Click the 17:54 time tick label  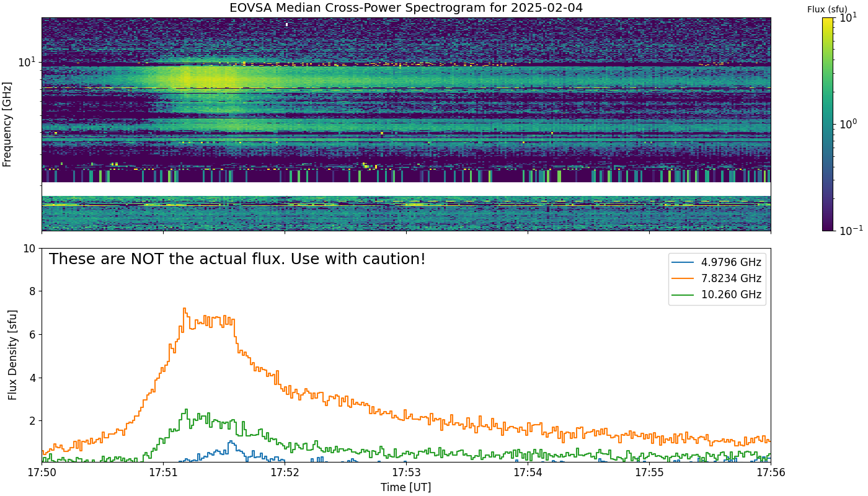[528, 473]
